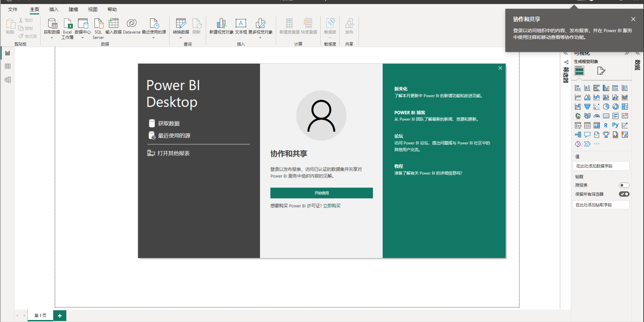The width and height of the screenshot is (644, 322).
Task: Select the slicer visual
Action: (578, 125)
